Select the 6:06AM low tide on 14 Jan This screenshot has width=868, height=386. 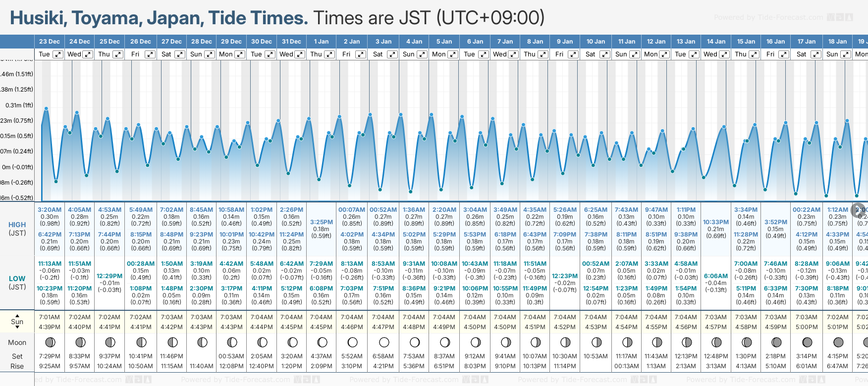point(716,276)
